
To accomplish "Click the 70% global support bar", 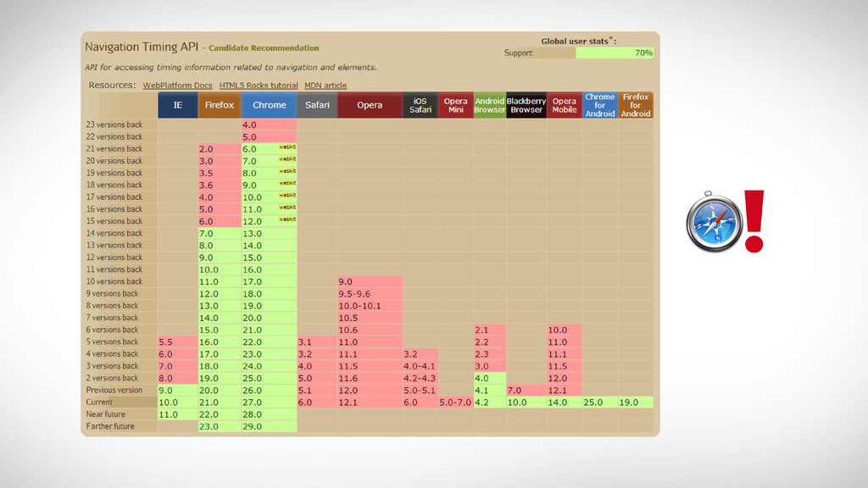I will (x=615, y=53).
